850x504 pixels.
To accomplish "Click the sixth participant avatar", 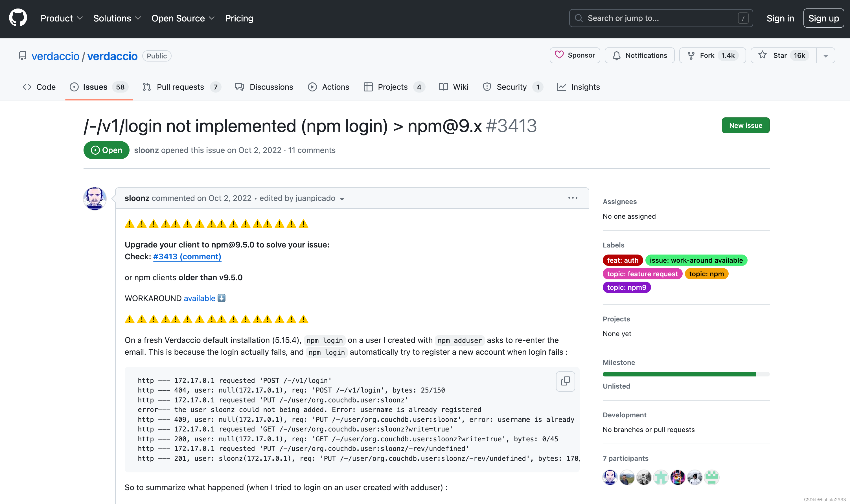I will [x=695, y=477].
